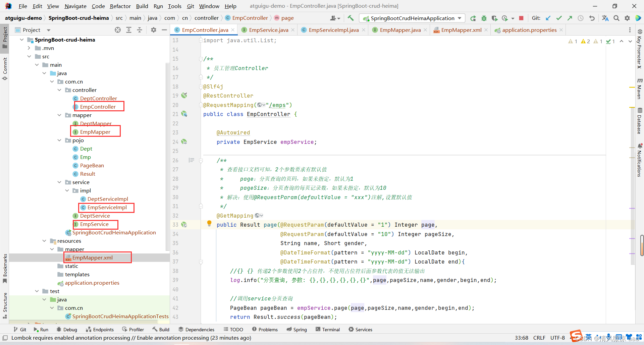
Task: Click the Build project hammer icon
Action: pyautogui.click(x=351, y=18)
